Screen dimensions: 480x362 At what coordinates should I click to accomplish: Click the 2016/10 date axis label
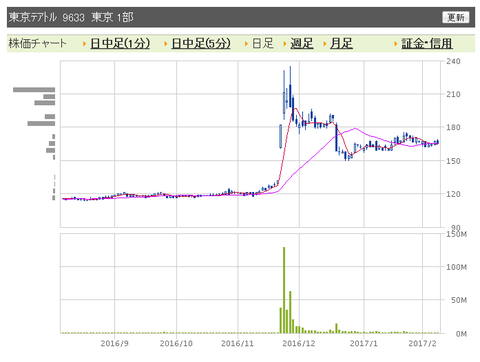click(176, 343)
